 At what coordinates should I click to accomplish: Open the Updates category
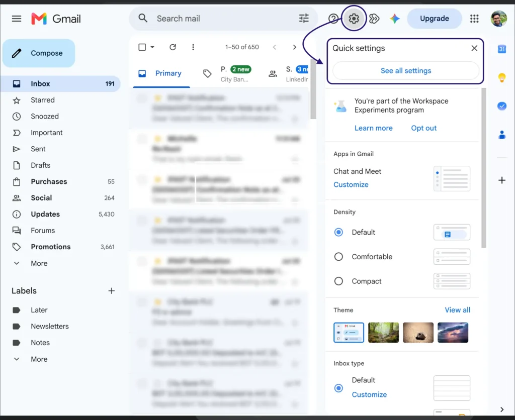tap(61, 214)
